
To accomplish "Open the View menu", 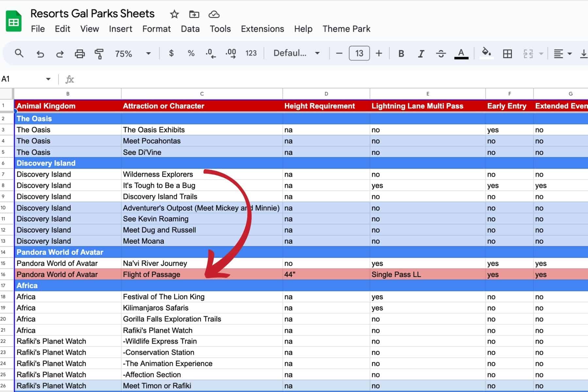I will (90, 29).
